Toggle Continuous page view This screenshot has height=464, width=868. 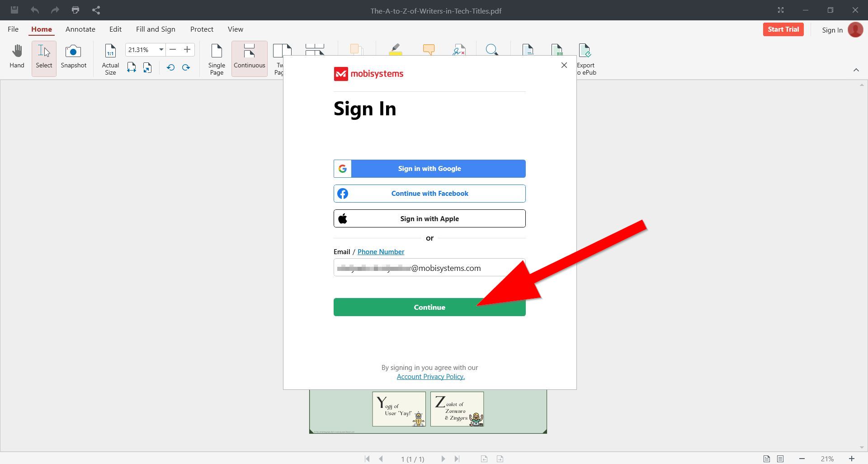tap(250, 58)
